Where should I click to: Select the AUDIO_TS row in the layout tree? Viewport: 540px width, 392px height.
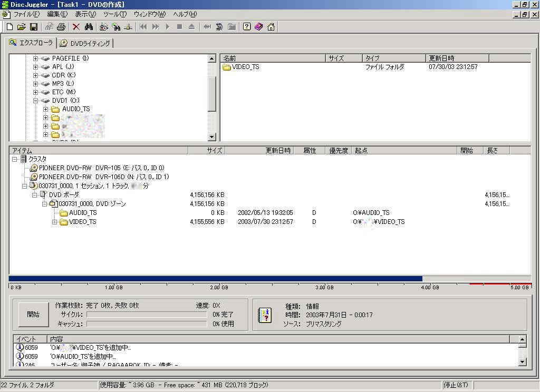coord(78,213)
